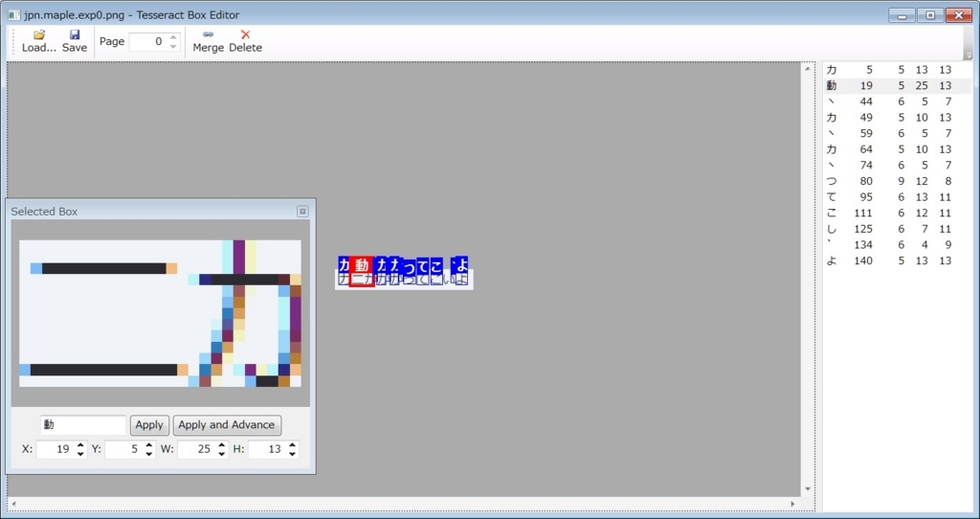The image size is (980, 519).
Task: Select the highlighted 動 row at 19
Action: point(897,85)
